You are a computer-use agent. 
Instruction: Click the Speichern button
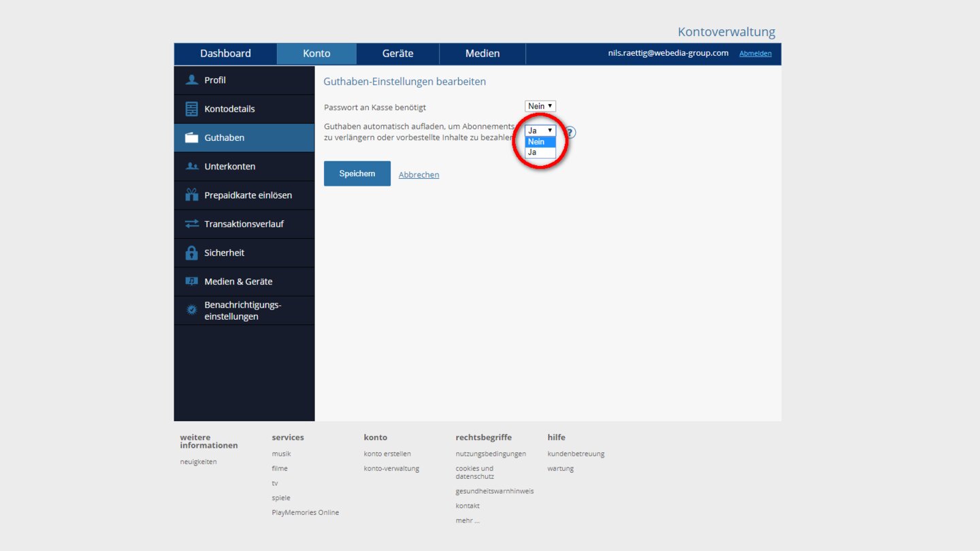[x=357, y=173]
